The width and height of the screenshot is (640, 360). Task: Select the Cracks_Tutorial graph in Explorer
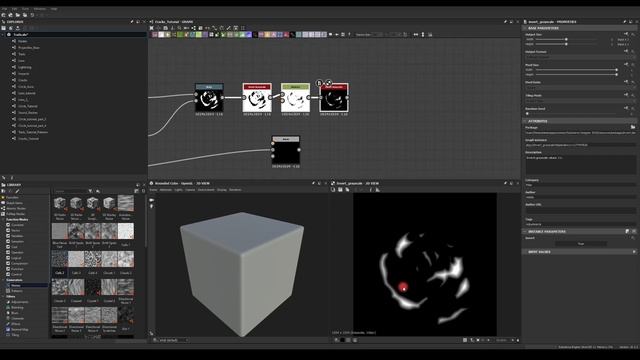point(29,139)
